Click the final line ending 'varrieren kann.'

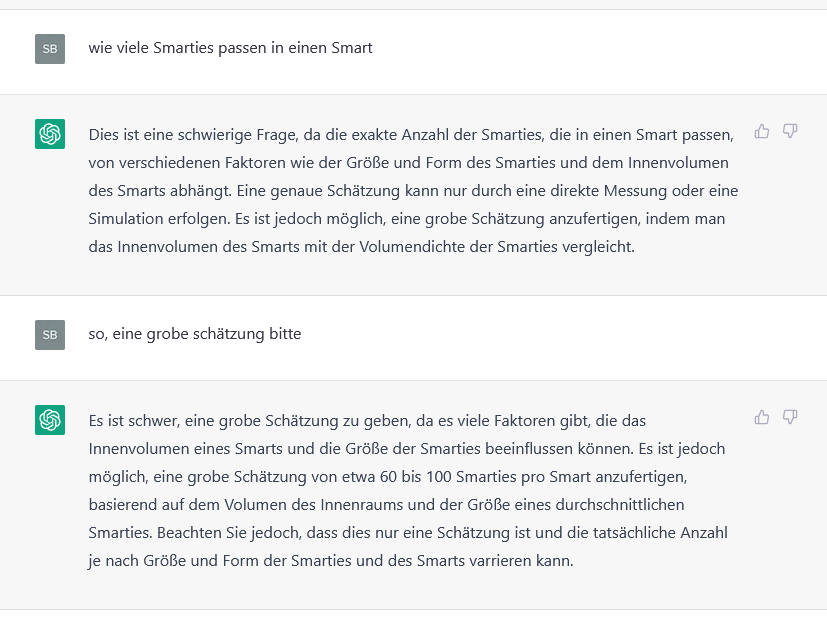331,561
